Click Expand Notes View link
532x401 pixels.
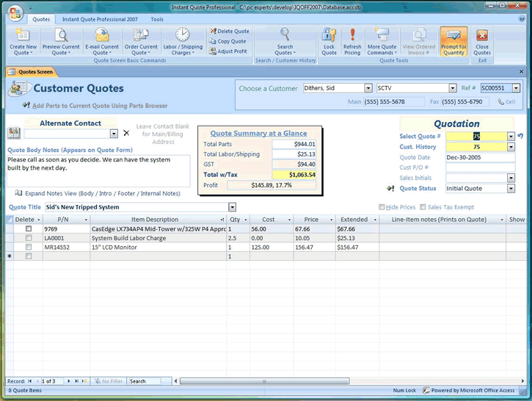tap(102, 194)
